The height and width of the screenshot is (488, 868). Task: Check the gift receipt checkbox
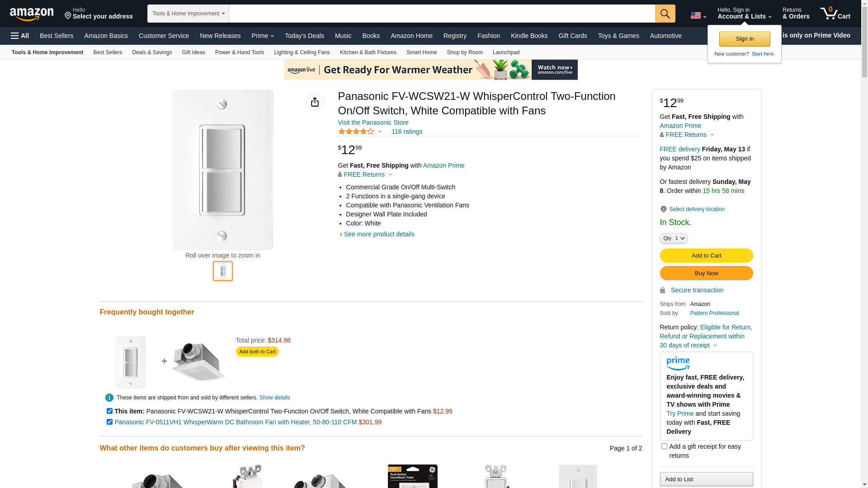(664, 446)
